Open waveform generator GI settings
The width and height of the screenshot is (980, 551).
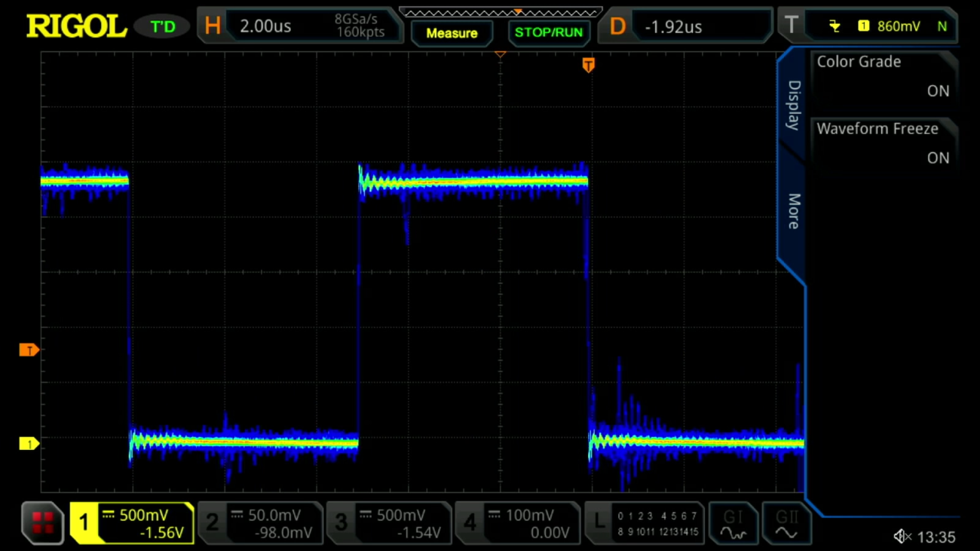coord(733,523)
